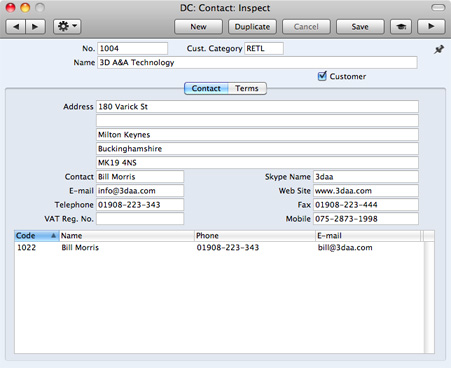The width and height of the screenshot is (451, 368).
Task: Click the empty VAT Reg. No. field
Action: pyautogui.click(x=140, y=219)
